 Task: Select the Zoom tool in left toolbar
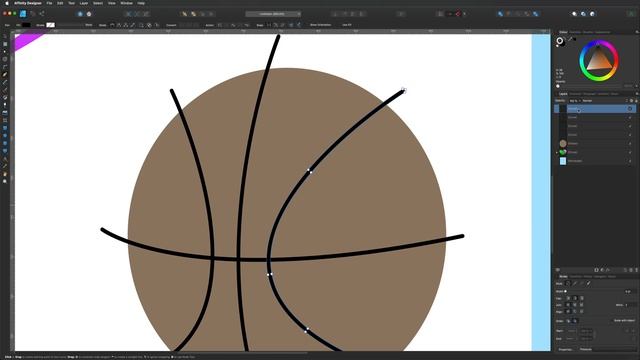5,181
